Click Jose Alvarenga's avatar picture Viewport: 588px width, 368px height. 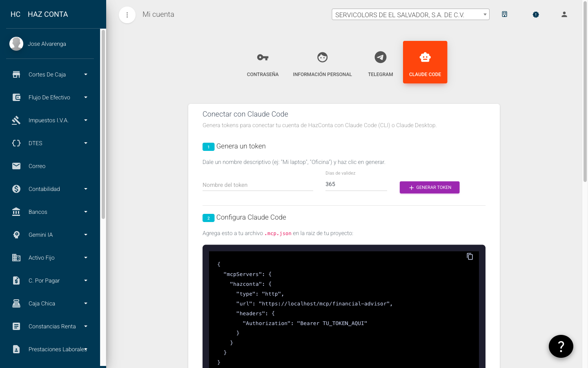pyautogui.click(x=16, y=44)
